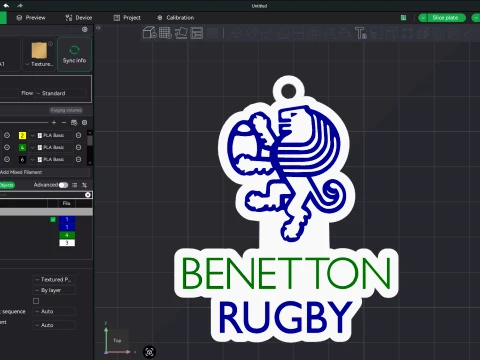Image resolution: width=480 pixels, height=360 pixels.
Task: Click the round icon left of black filament 6
Action: coord(7,159)
